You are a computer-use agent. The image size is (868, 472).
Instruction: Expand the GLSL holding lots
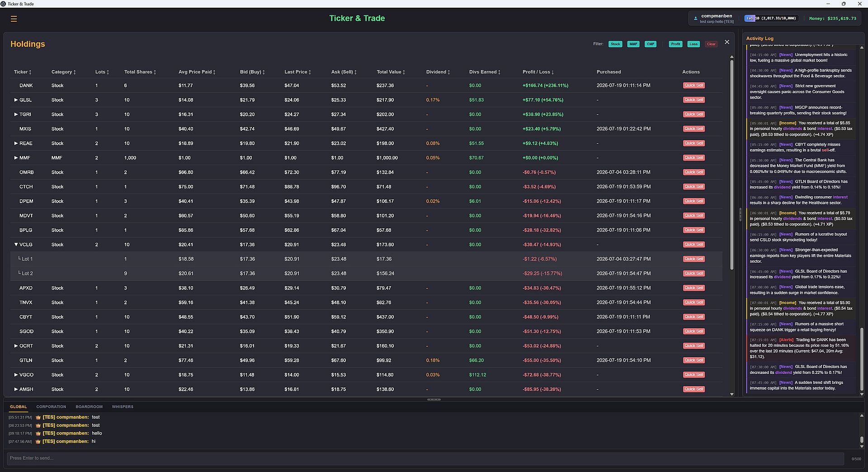pyautogui.click(x=16, y=100)
